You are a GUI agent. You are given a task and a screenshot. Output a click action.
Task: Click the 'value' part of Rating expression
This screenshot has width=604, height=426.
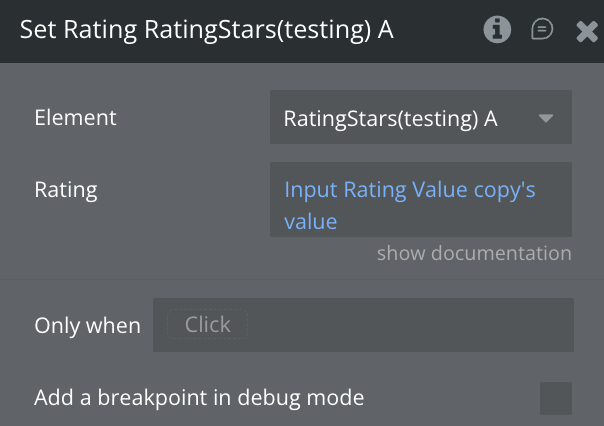pyautogui.click(x=310, y=221)
